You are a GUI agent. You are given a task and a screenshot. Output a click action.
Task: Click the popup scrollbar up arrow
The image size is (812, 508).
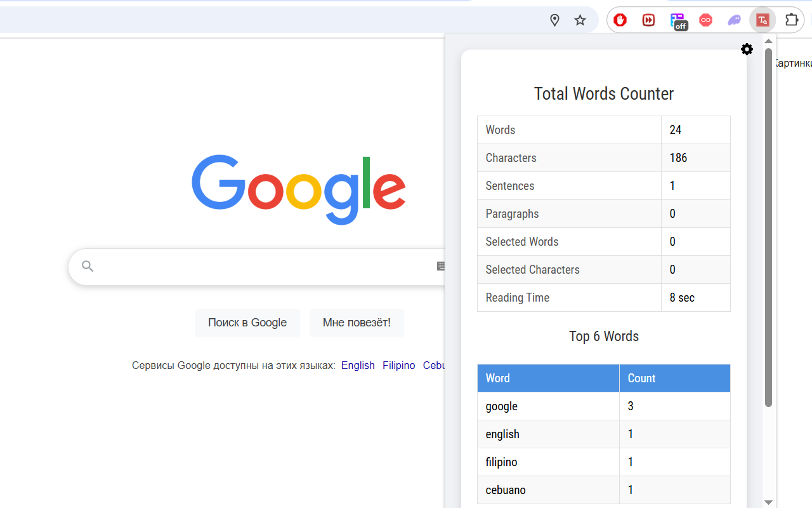[x=768, y=41]
